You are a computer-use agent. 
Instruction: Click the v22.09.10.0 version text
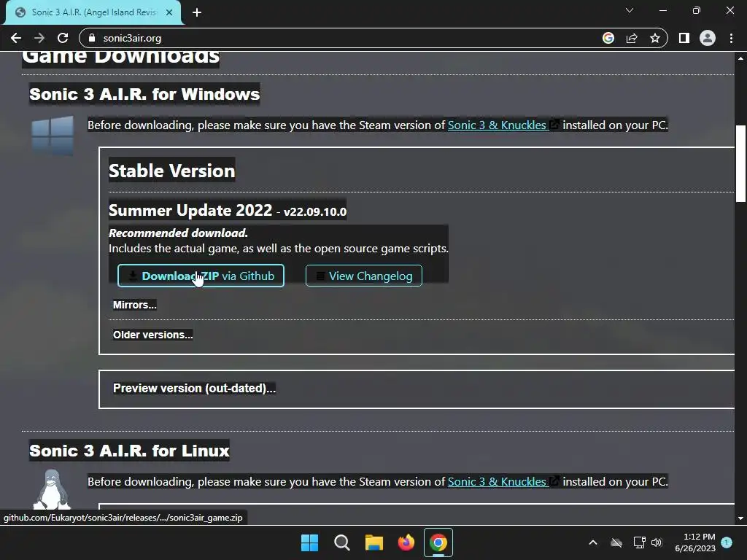pos(315,212)
